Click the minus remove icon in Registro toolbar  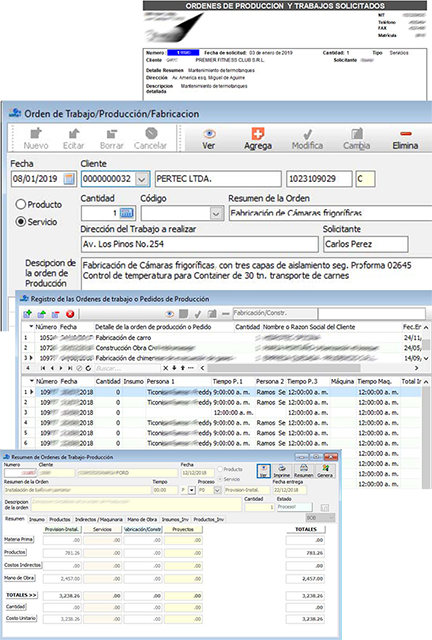(225, 314)
